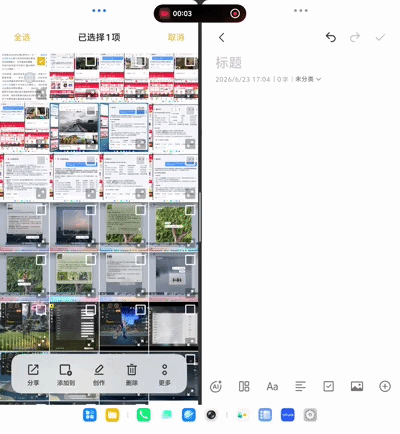
Task: Open the yellow app icon in the dock
Action: click(112, 415)
